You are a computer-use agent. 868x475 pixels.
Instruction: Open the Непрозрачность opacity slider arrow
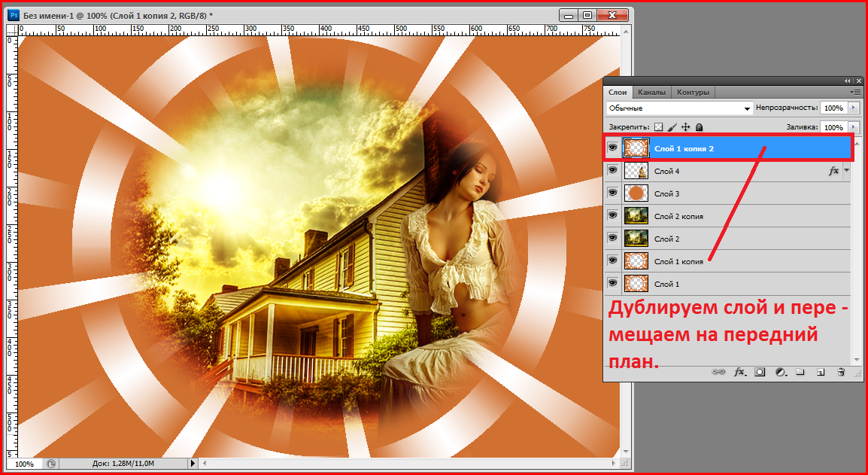tap(853, 108)
